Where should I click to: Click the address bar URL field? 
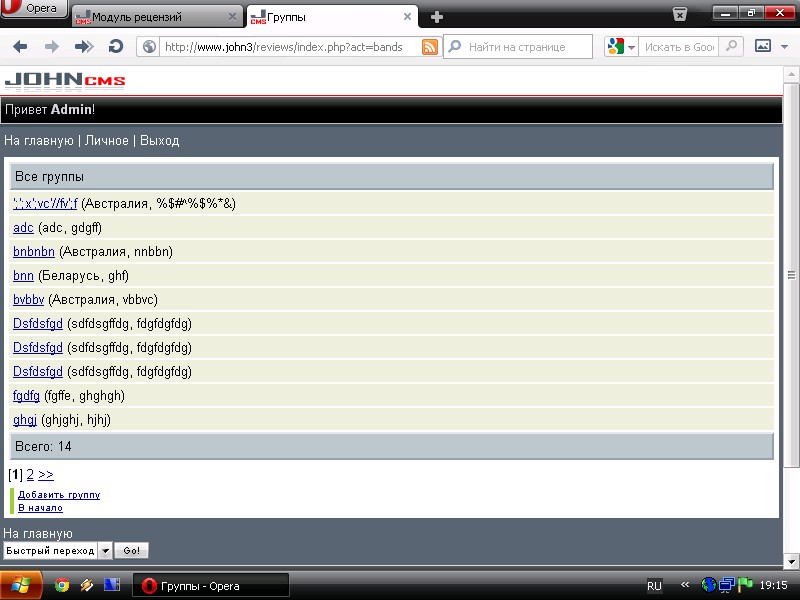coord(289,47)
